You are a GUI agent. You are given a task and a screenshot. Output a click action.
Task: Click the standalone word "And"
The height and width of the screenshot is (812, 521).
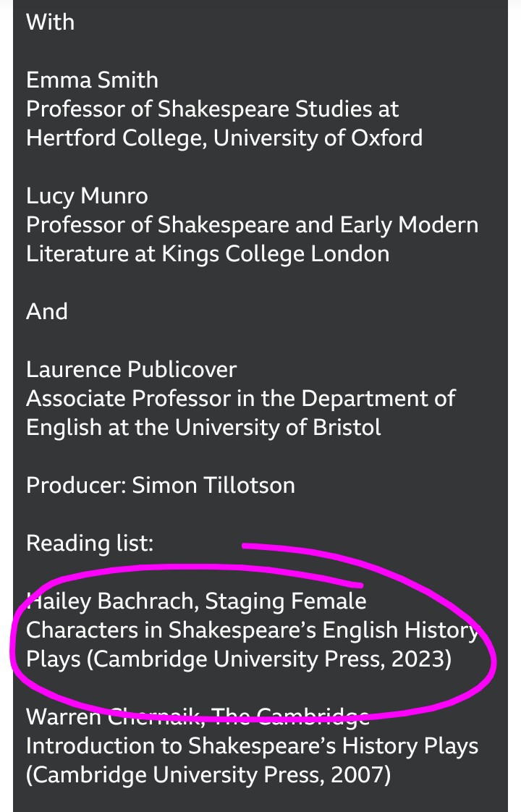(46, 311)
